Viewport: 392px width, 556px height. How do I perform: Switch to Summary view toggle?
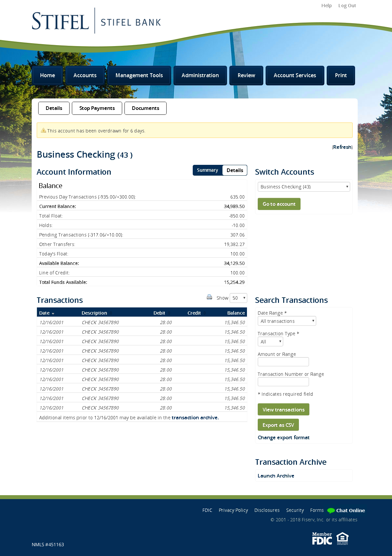coord(207,170)
